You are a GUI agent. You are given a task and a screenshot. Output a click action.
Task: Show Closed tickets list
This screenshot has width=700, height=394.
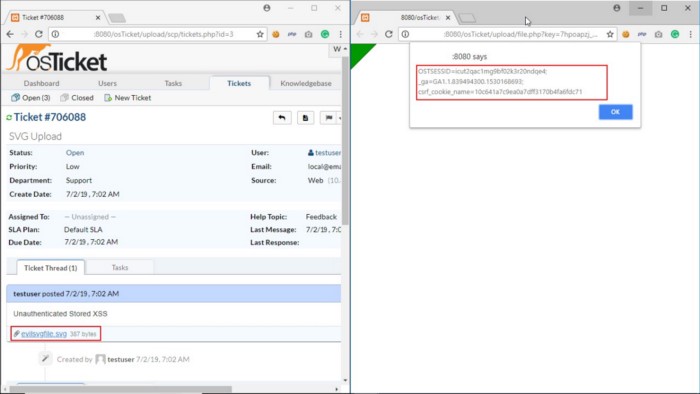77,98
